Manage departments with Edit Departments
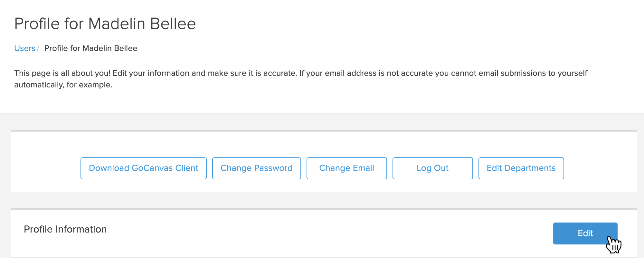This screenshot has height=258, width=644. (521, 168)
